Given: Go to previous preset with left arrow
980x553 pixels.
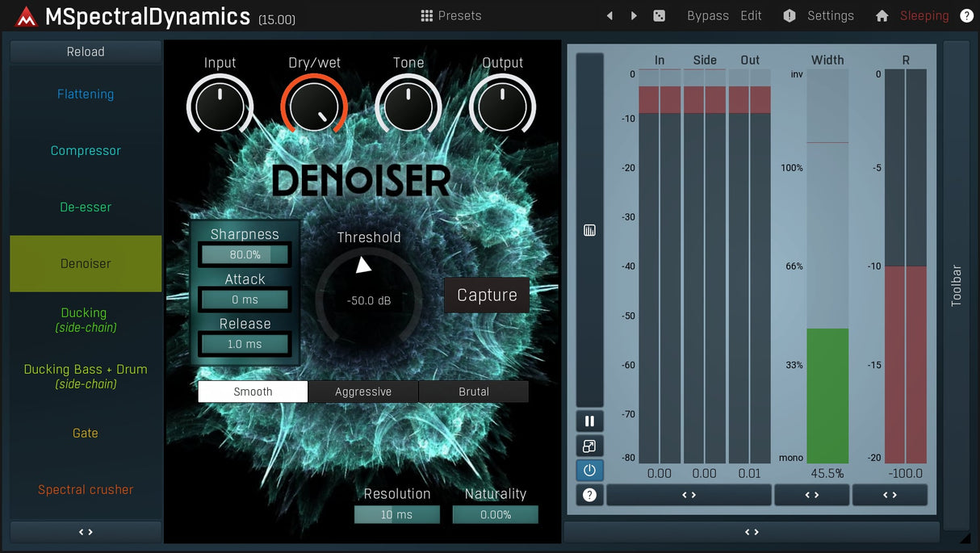Looking at the screenshot, I should (x=609, y=15).
